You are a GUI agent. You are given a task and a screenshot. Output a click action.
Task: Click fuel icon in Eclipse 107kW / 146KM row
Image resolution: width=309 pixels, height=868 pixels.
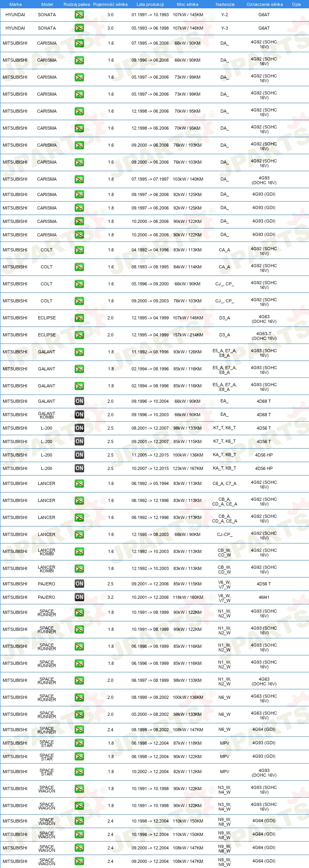(x=79, y=318)
